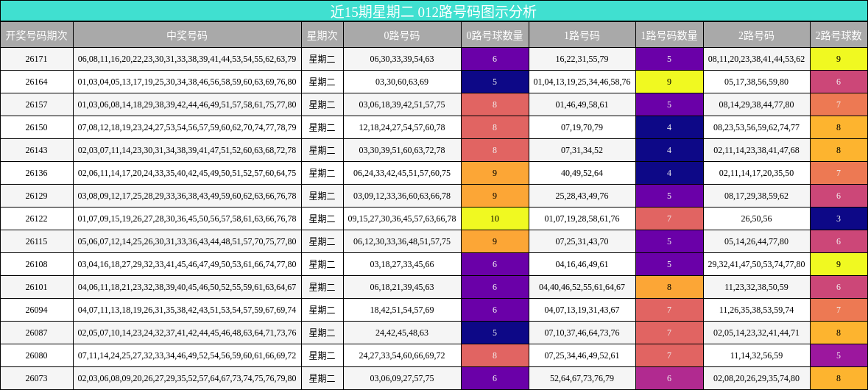Click 星期二 cell in row 26073
The image size is (868, 390).
click(x=322, y=378)
